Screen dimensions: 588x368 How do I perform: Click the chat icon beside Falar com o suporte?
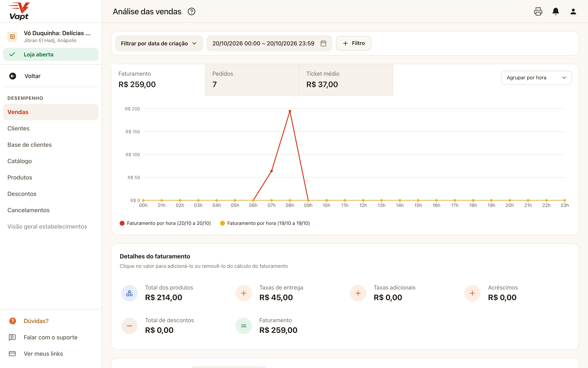pyautogui.click(x=12, y=337)
